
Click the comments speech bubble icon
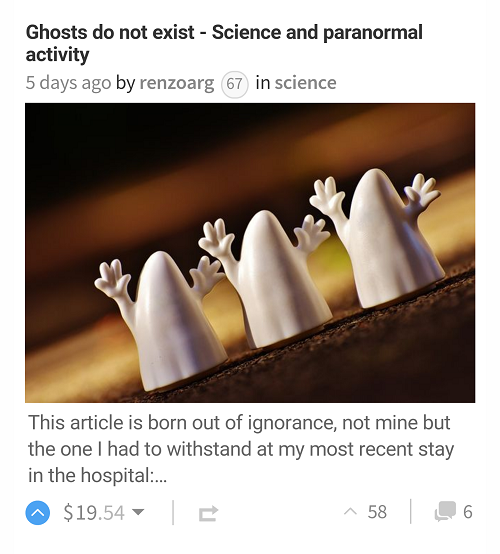tap(445, 512)
